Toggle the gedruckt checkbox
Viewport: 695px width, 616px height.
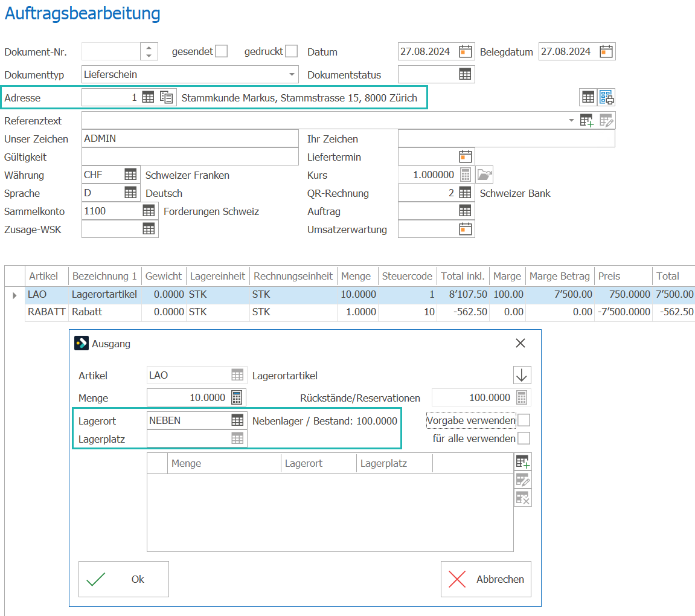[x=291, y=51]
